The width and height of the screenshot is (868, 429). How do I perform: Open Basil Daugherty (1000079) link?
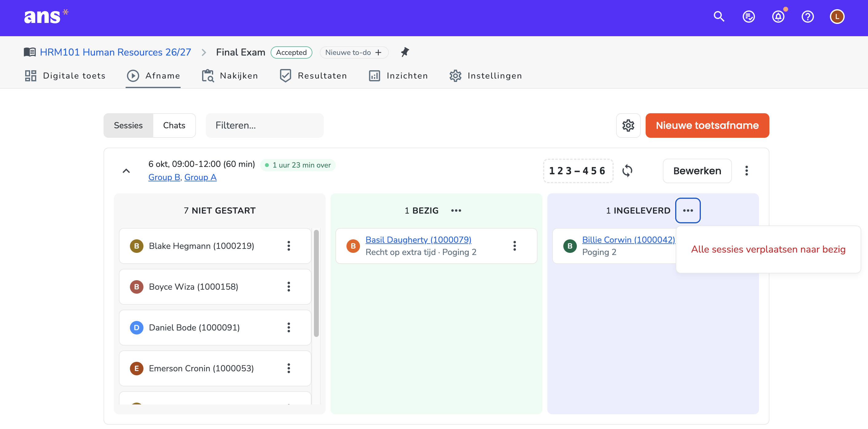[x=418, y=240]
